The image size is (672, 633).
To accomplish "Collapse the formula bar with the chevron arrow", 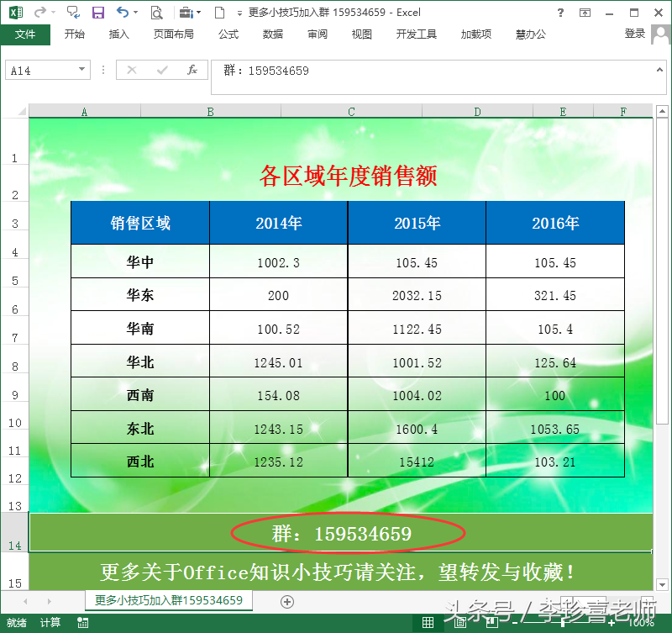I will pos(659,70).
